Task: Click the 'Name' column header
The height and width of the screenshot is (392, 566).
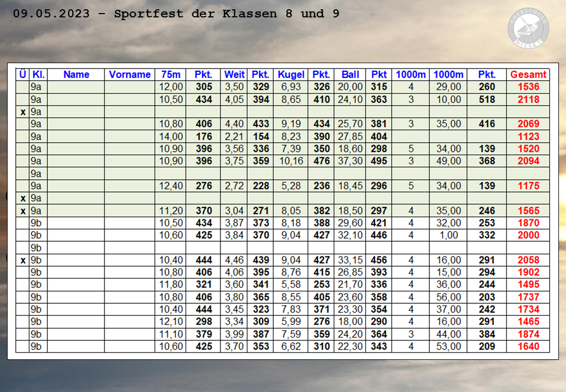Action: [76, 75]
